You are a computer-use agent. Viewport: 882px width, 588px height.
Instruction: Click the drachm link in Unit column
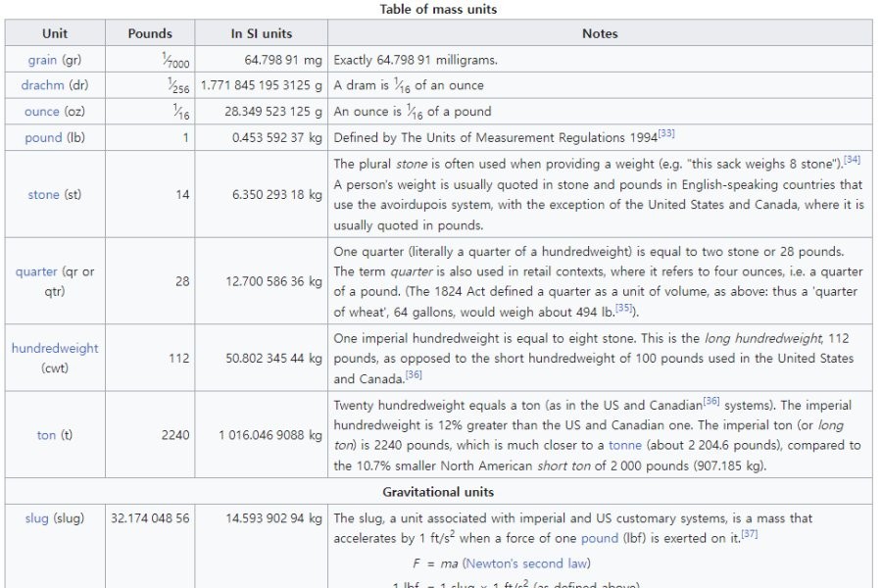click(42, 85)
